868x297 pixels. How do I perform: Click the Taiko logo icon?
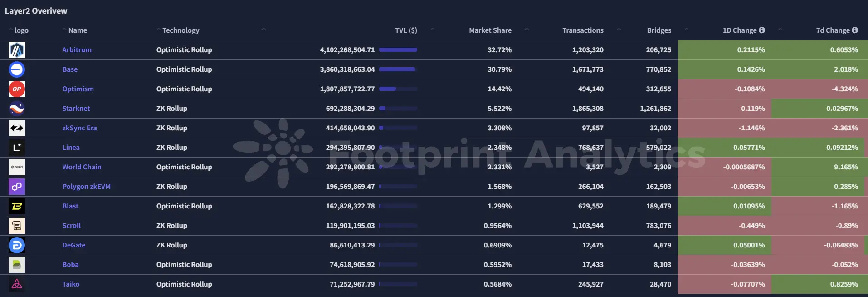(16, 284)
